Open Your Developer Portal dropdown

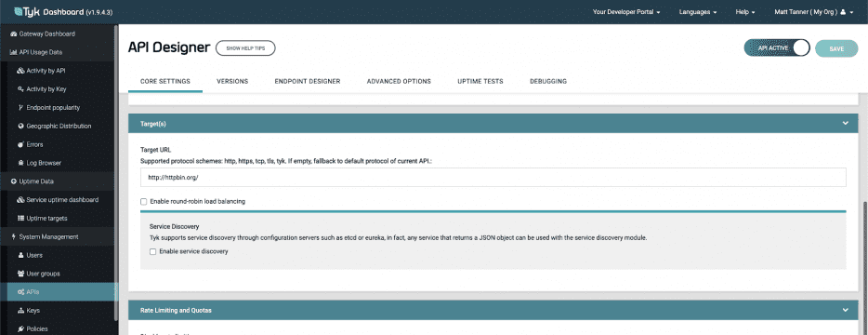(626, 12)
